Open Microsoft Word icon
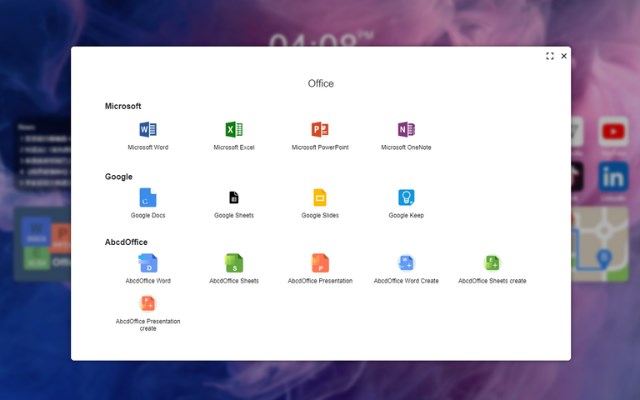640x400 pixels. coord(148,129)
